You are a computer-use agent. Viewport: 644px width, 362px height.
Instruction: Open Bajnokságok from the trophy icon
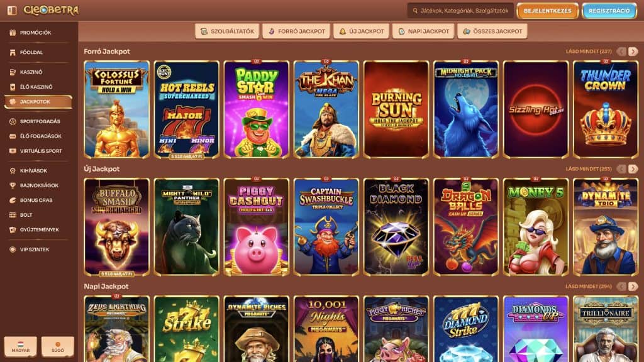(x=13, y=185)
